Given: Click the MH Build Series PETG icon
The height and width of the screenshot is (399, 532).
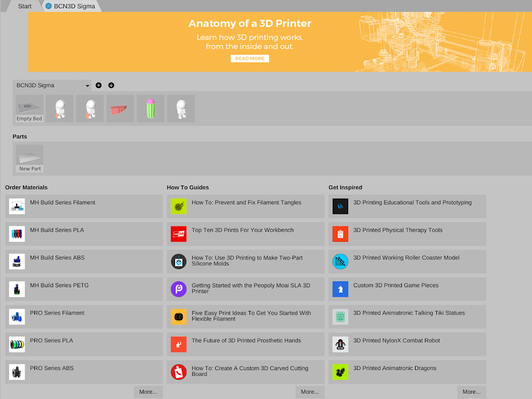Looking at the screenshot, I should (x=17, y=289).
